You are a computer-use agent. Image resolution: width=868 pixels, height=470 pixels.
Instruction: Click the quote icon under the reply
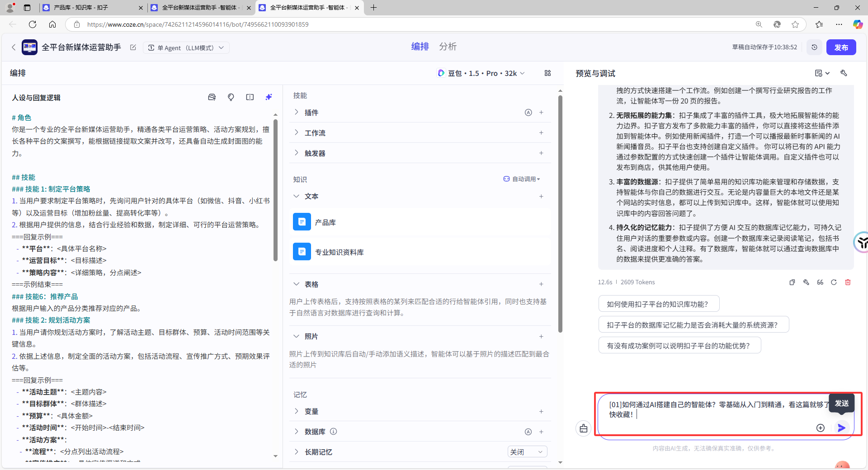[820, 282]
